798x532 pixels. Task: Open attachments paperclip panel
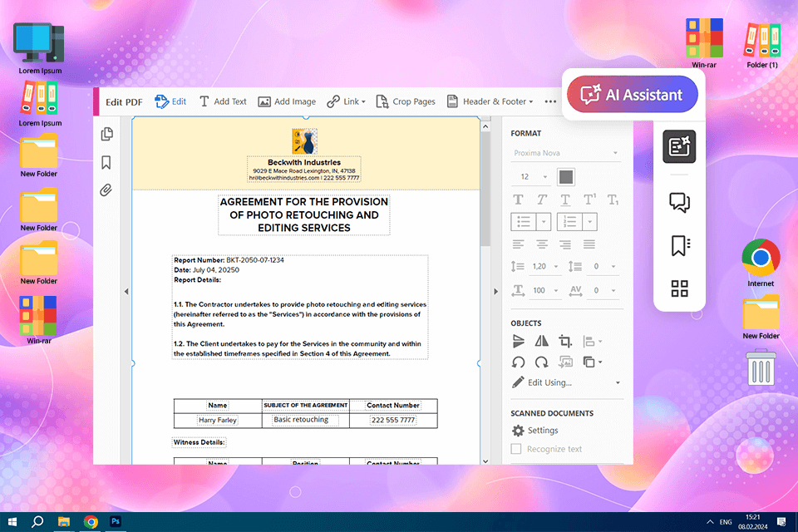point(106,190)
